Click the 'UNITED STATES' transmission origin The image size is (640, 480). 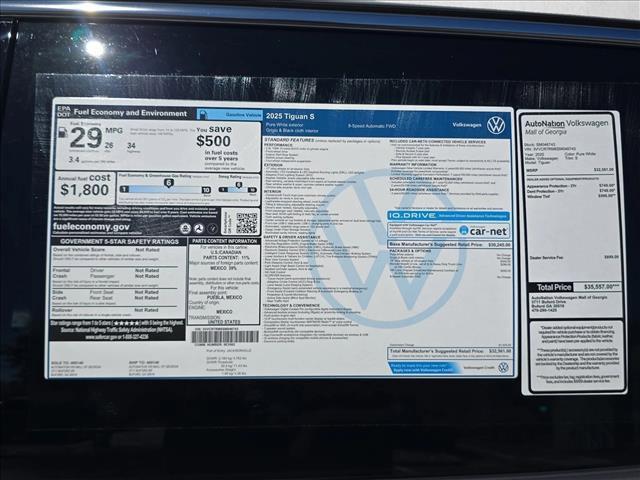tap(224, 322)
